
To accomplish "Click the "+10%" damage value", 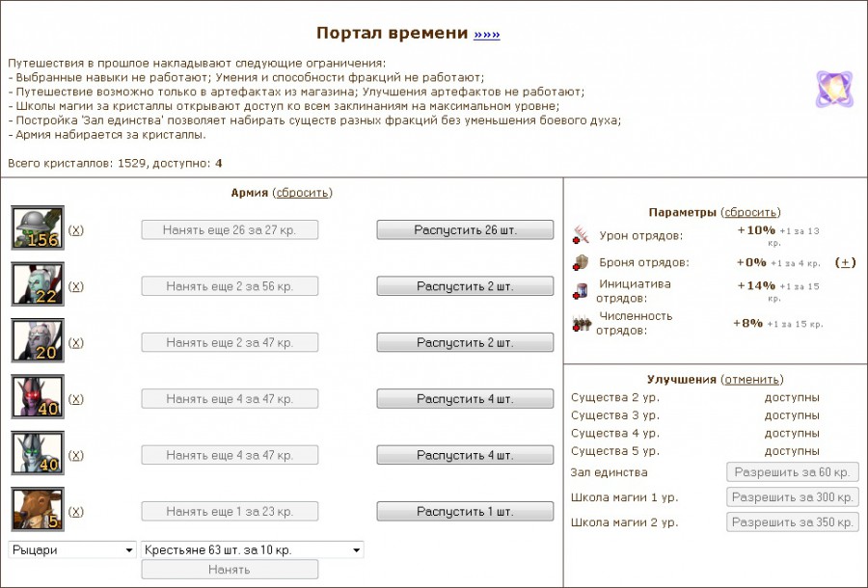I will tap(756, 230).
